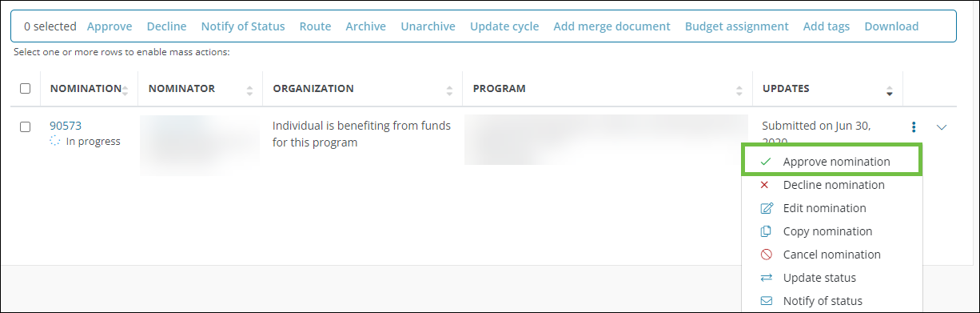
Task: Sort the Program column
Action: click(x=739, y=90)
